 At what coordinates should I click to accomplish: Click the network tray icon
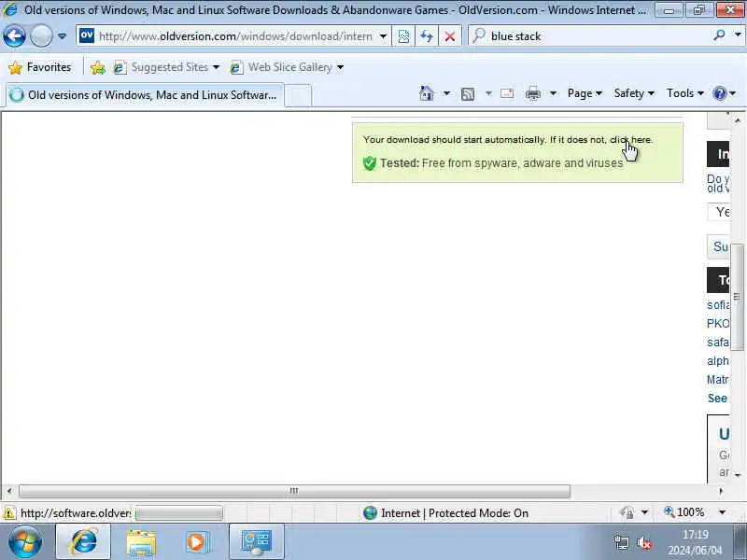pyautogui.click(x=621, y=542)
